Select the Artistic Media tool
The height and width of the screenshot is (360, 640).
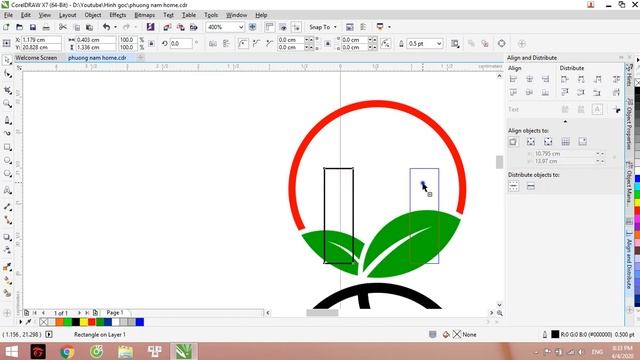(7, 133)
